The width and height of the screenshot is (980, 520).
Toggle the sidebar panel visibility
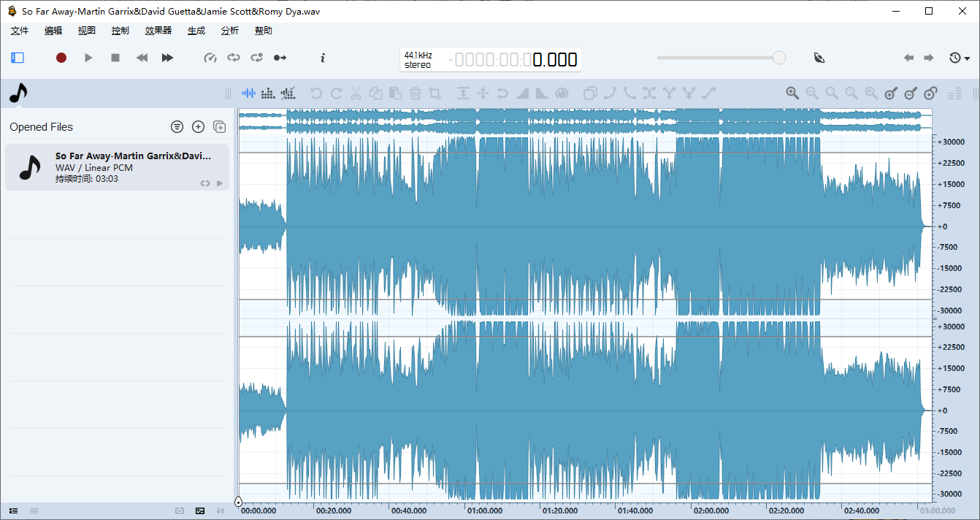coord(16,58)
